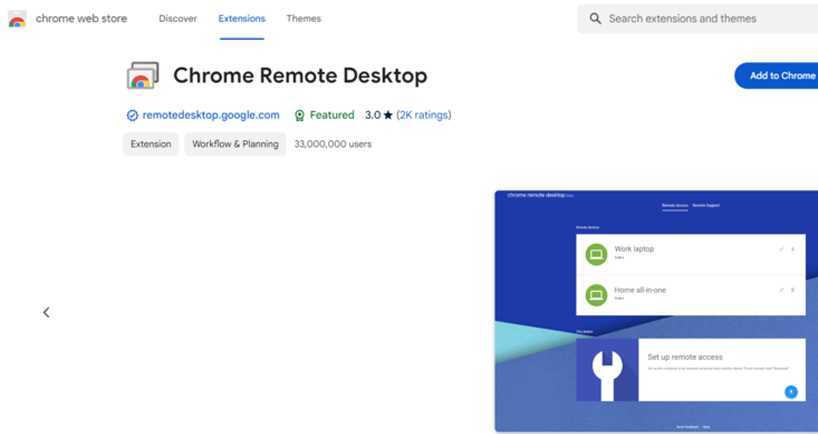Click the verified publisher badge icon
The image size is (818, 434).
click(x=133, y=115)
